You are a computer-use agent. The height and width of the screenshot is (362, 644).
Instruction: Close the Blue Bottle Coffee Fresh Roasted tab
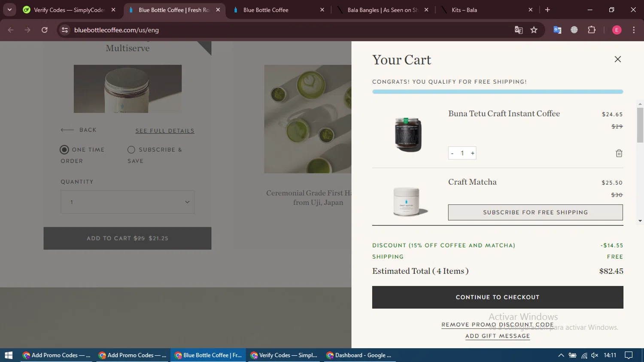click(x=218, y=10)
